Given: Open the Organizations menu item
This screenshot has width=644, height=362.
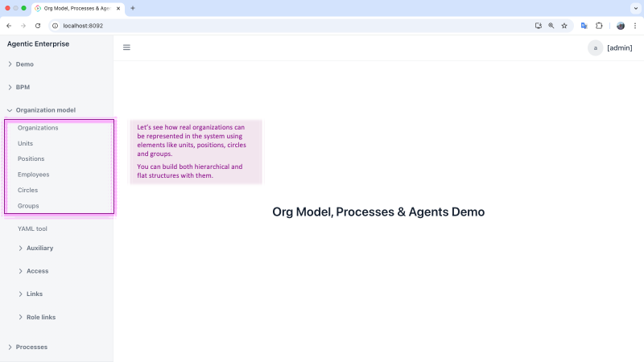Looking at the screenshot, I should (x=38, y=128).
